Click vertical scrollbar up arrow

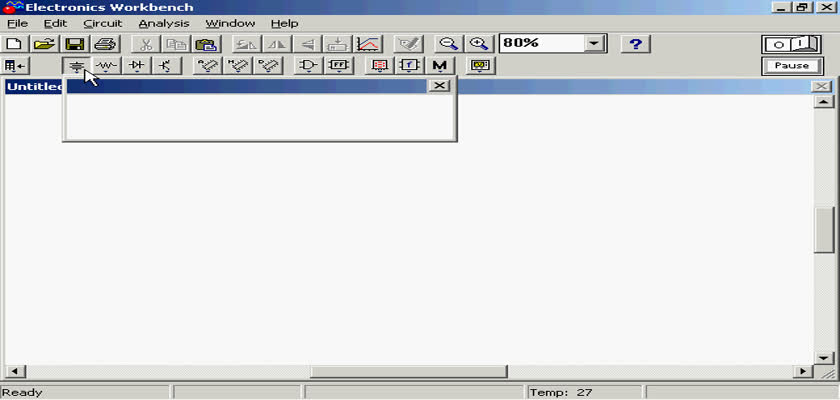click(x=823, y=102)
